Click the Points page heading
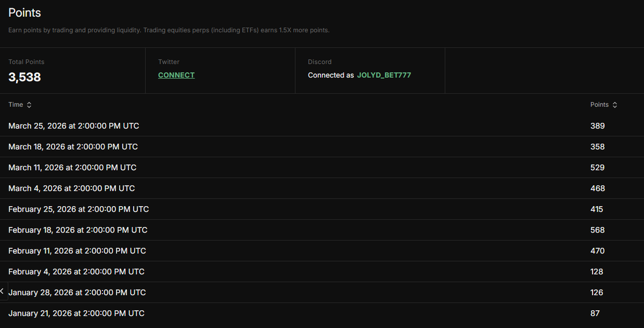644x328 pixels. (x=25, y=12)
